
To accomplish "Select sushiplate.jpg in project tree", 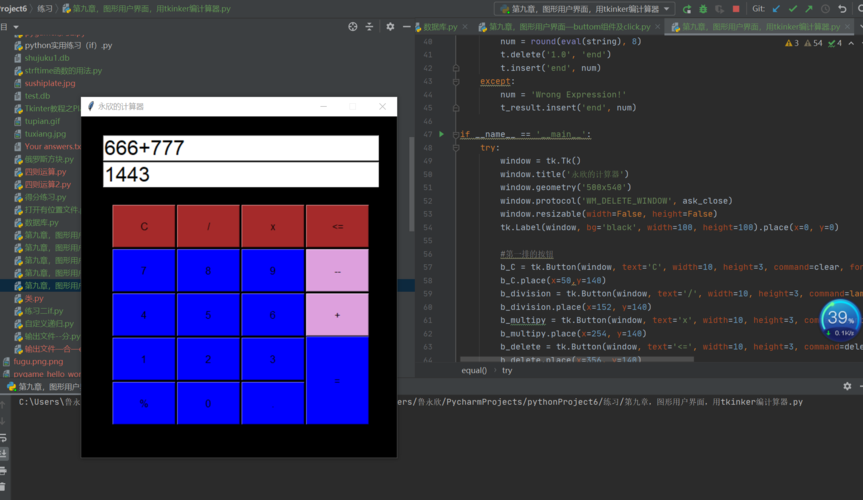I will tap(50, 83).
